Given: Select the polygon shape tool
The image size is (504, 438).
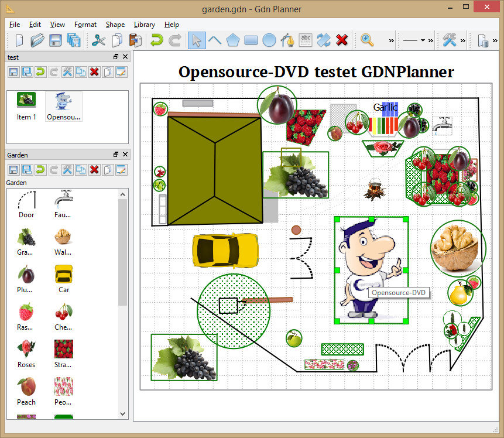Looking at the screenshot, I should pos(232,40).
